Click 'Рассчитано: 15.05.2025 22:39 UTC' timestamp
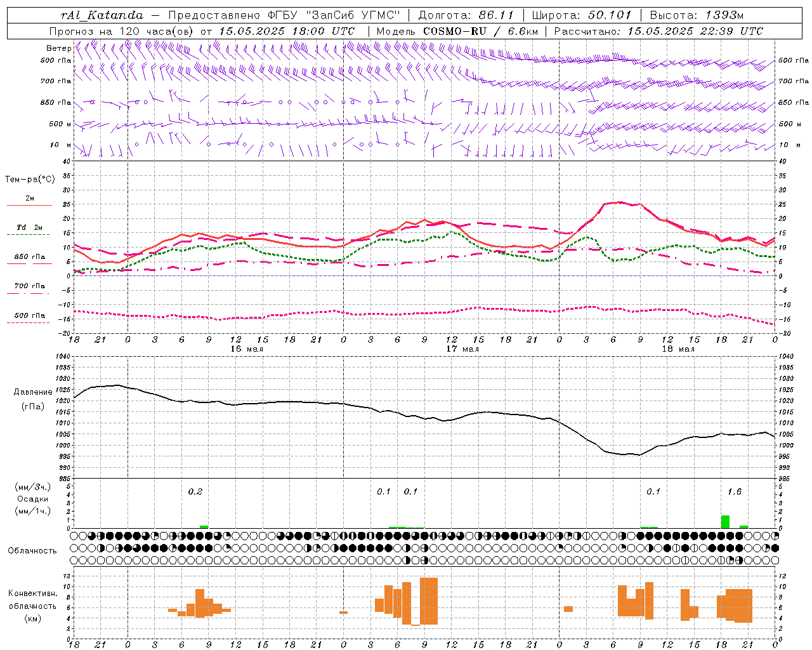This screenshot has height=650, width=812. tap(658, 31)
